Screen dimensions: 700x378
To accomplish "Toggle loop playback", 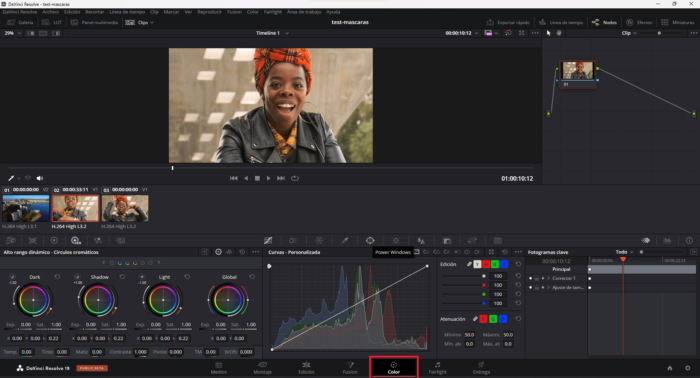I will (295, 178).
